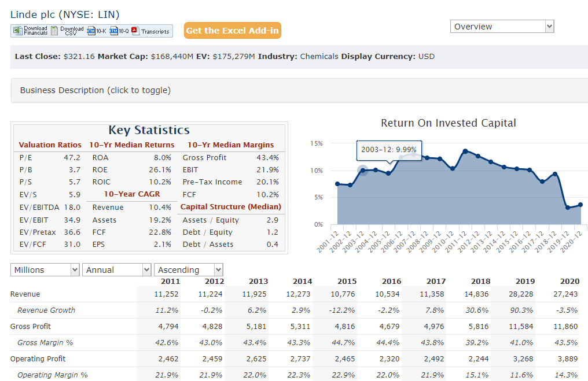The image size is (588, 381).
Task: Select the Valuation Ratios column heading
Action: pyautogui.click(x=50, y=145)
